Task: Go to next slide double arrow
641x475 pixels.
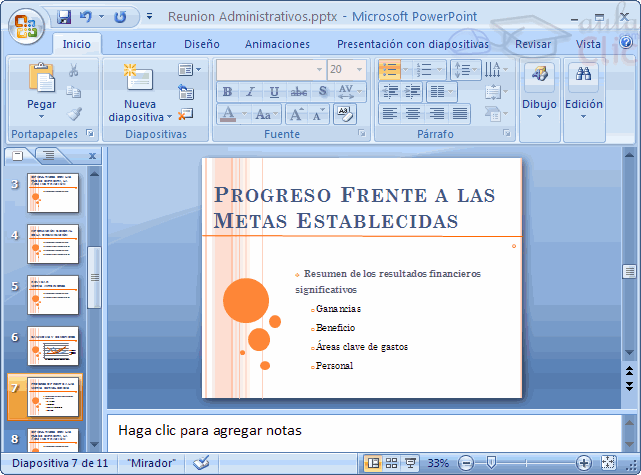Action: (x=630, y=386)
